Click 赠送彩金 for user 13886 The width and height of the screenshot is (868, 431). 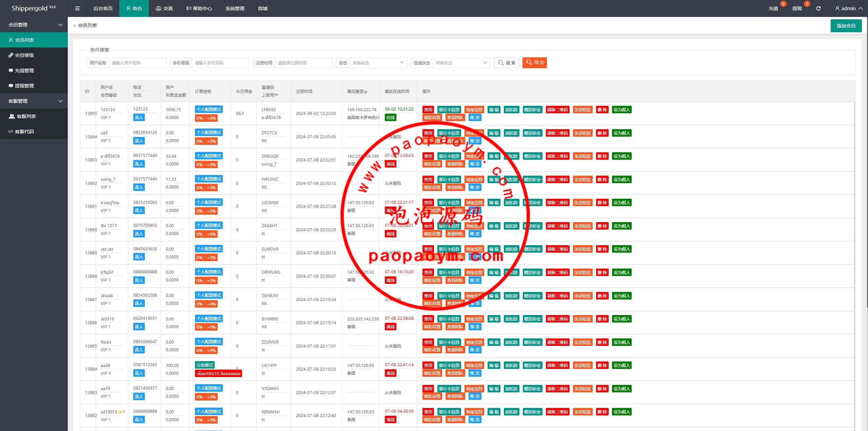coord(532,319)
